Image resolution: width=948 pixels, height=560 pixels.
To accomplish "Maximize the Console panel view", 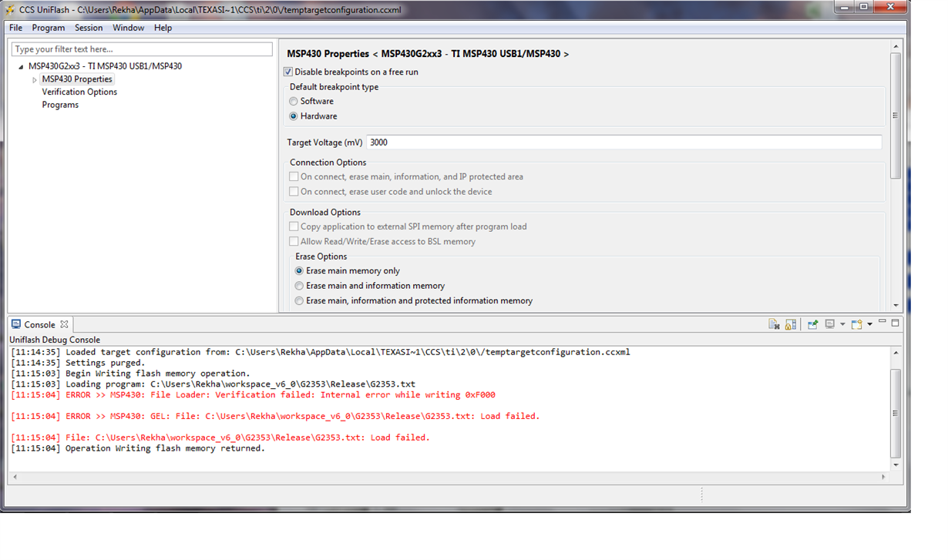I will pos(896,323).
